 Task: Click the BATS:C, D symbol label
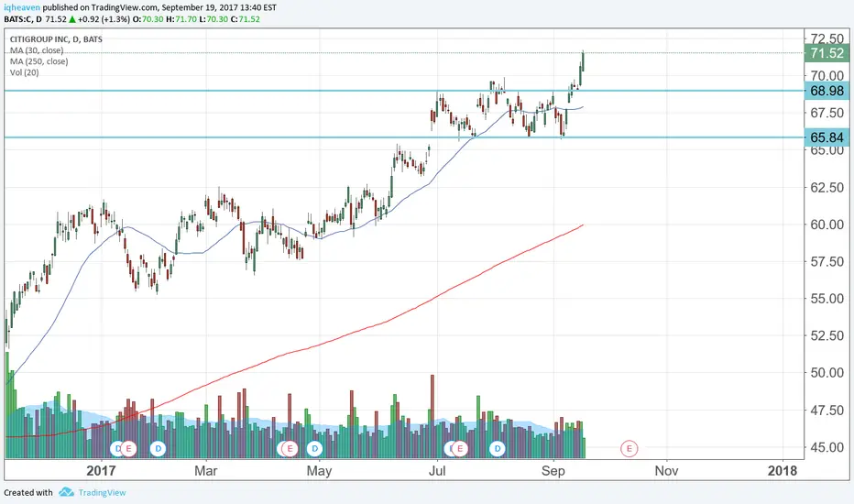(x=23, y=19)
